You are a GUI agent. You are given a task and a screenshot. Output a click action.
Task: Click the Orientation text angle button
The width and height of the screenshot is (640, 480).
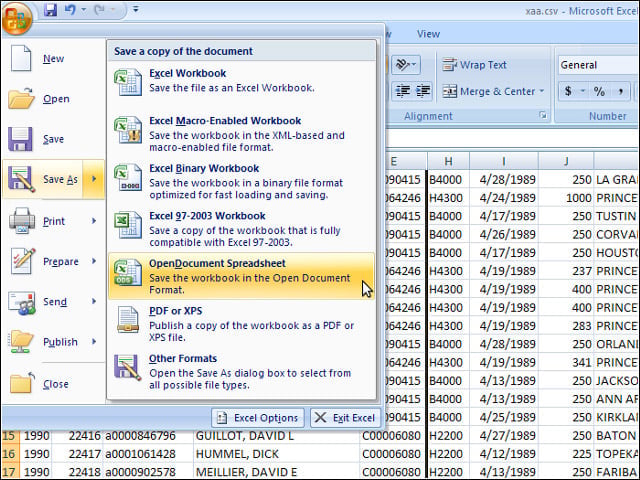point(406,65)
